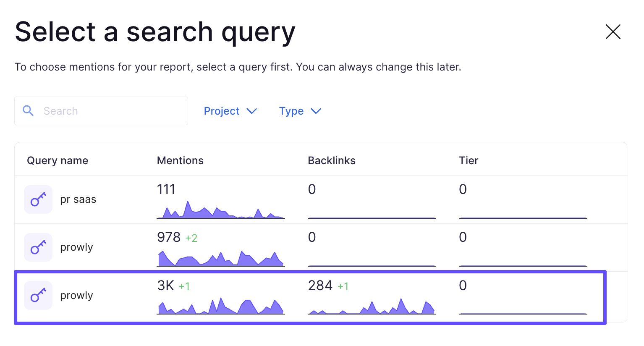
Task: Click the 284 backlinks count
Action: [319, 286]
